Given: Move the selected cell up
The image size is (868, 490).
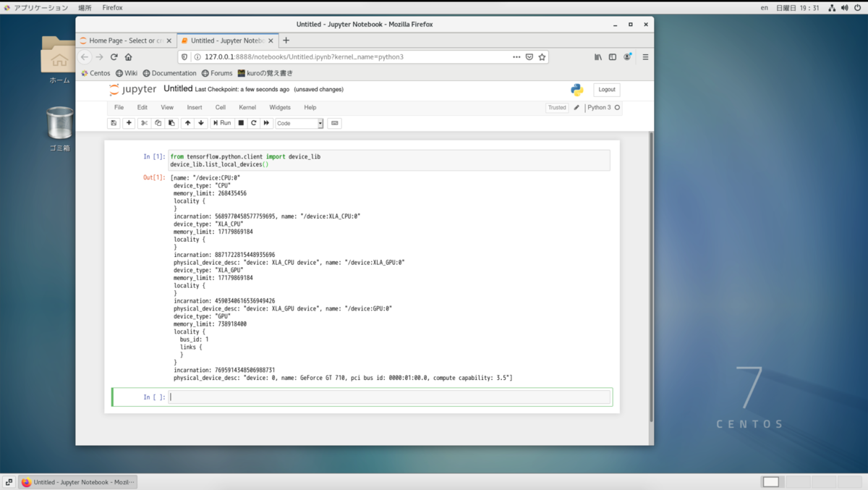Looking at the screenshot, I should (x=187, y=122).
